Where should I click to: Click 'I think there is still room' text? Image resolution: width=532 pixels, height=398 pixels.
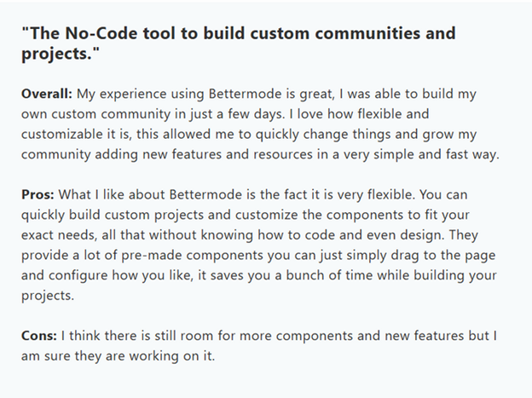[137, 336]
